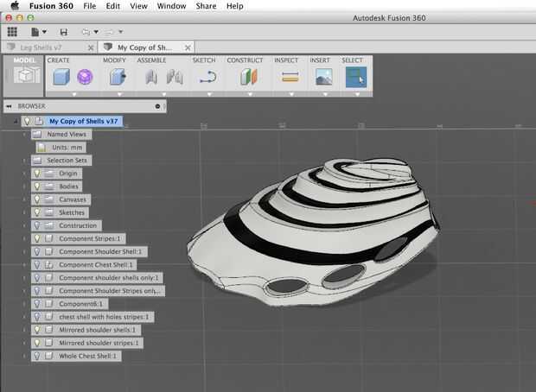Click document icon beside Units: mm
536x392 pixels.
pyautogui.click(x=41, y=148)
